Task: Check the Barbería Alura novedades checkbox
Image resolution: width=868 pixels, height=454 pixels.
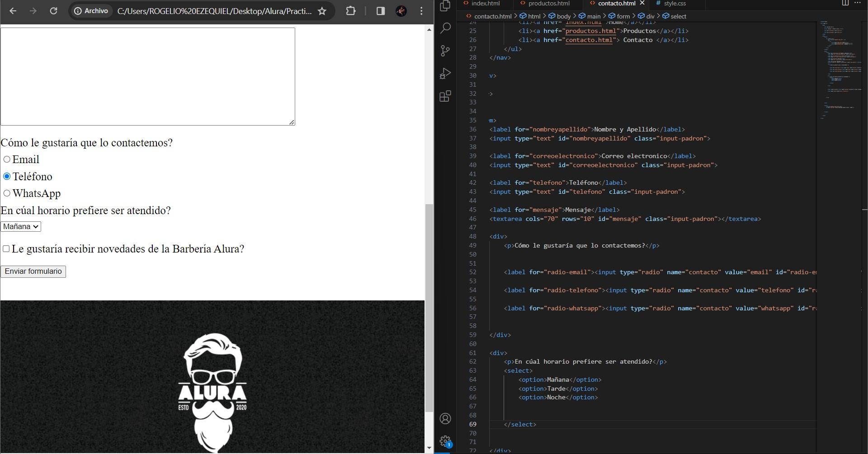Action: tap(6, 249)
